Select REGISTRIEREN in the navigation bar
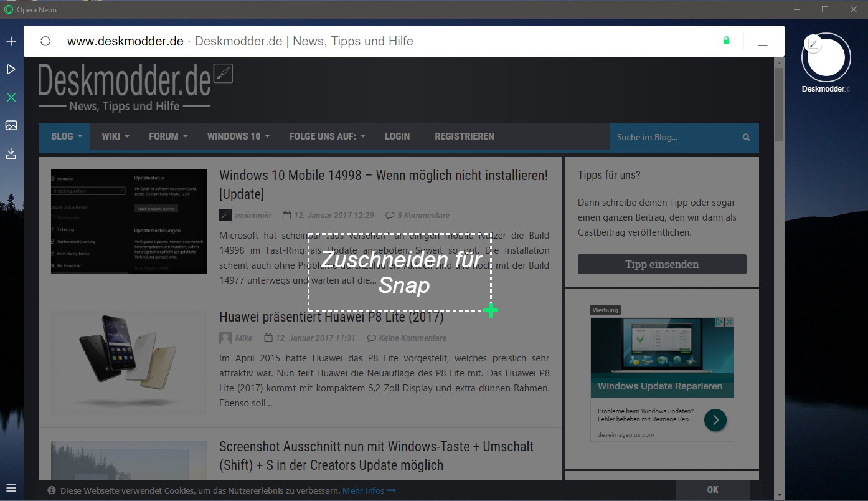The image size is (868, 501). 464,136
